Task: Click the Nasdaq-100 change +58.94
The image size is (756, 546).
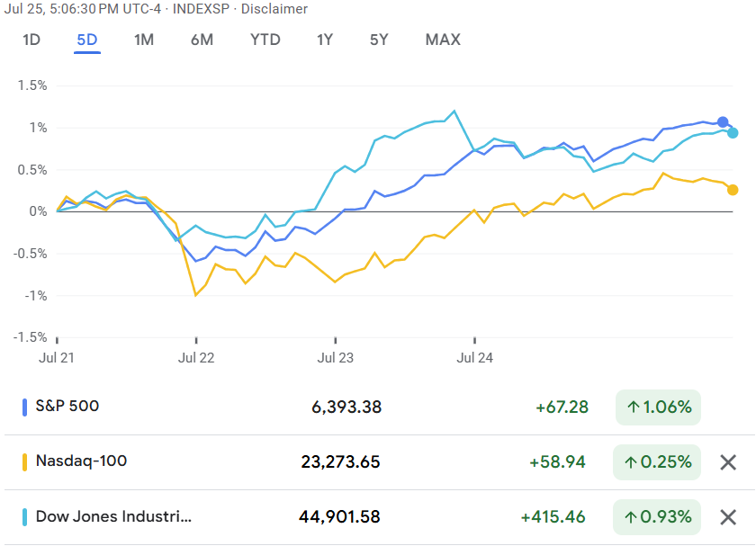Action: click(557, 462)
